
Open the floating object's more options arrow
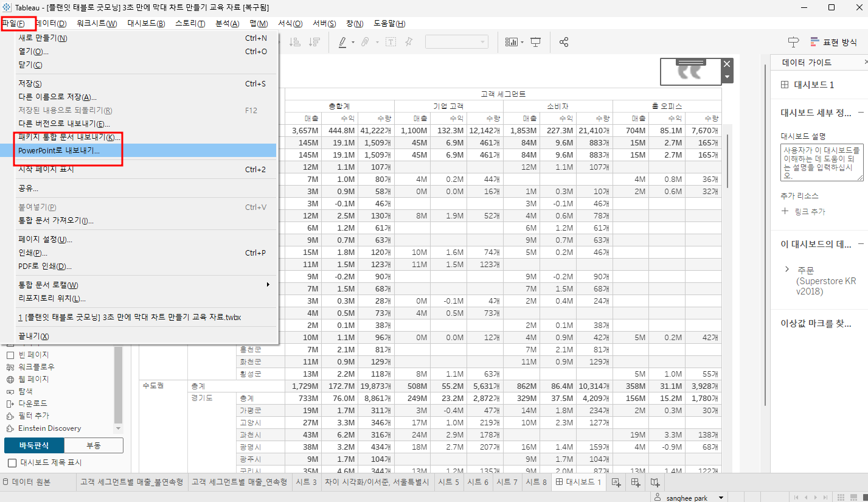click(x=726, y=77)
